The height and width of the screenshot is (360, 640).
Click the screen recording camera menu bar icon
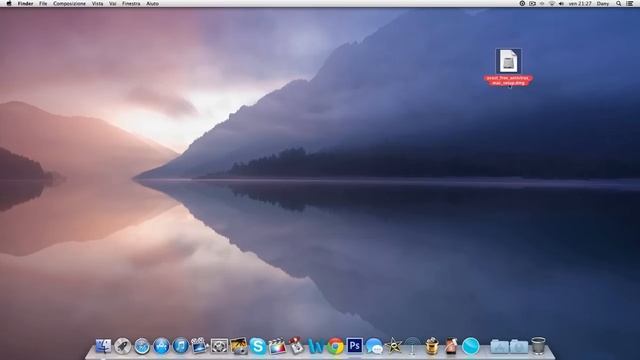[532, 3]
